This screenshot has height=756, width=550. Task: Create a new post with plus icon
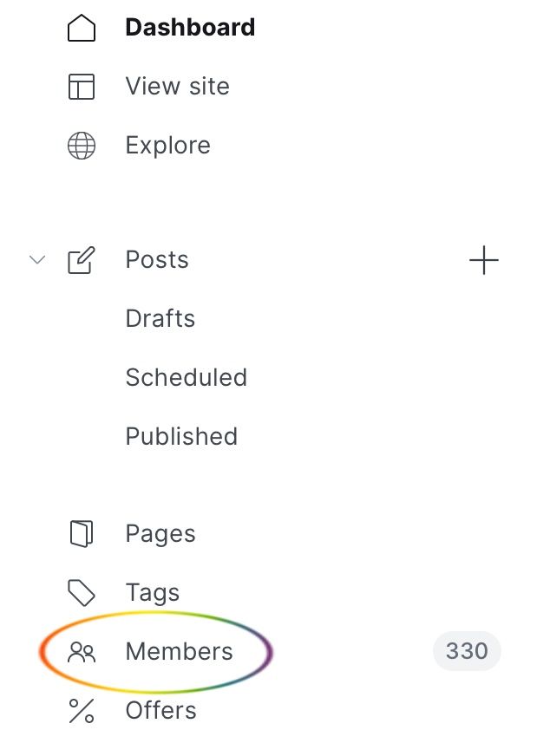pyautogui.click(x=484, y=260)
